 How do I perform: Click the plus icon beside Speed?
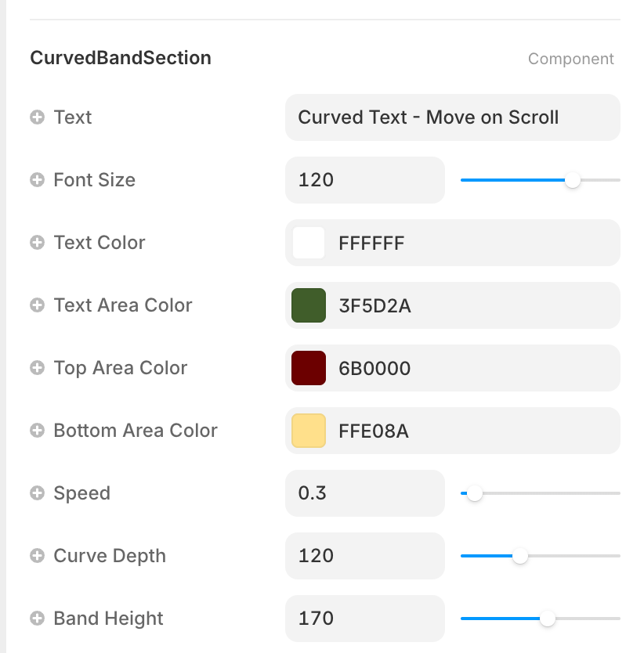click(x=37, y=493)
